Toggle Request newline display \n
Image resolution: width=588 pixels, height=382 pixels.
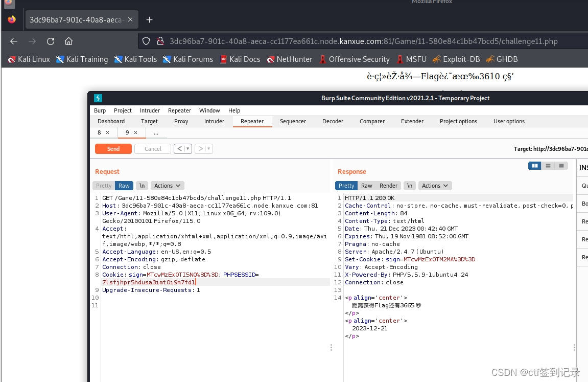[142, 186]
